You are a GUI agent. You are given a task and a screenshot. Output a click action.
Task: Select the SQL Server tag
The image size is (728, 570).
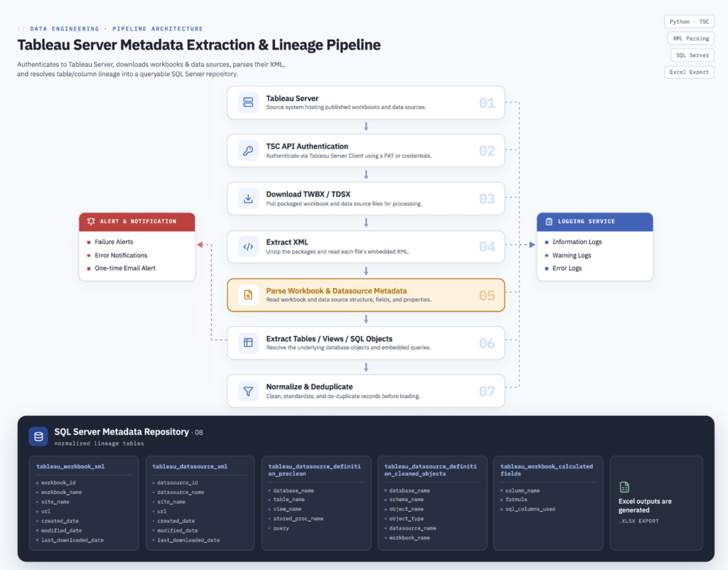click(692, 55)
